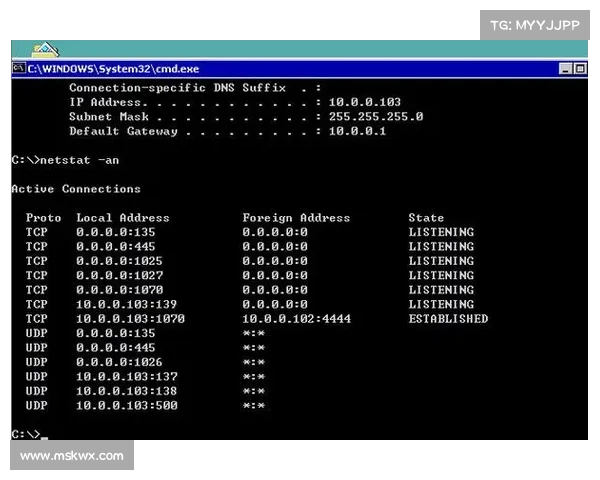Image resolution: width=600 pixels, height=480 pixels.
Task: Click the desktop icon above the cmd window
Action: click(46, 50)
